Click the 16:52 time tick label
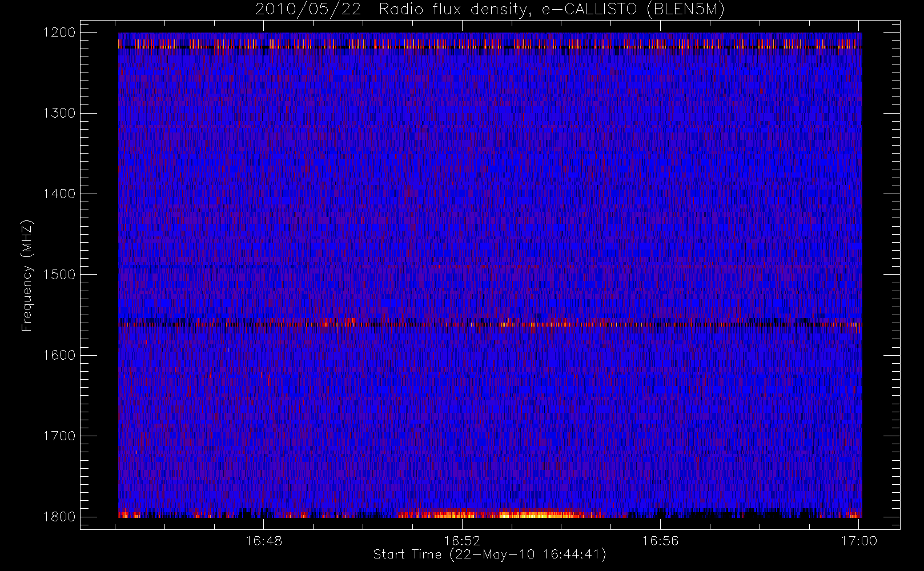This screenshot has height=571, width=924. coord(462,541)
